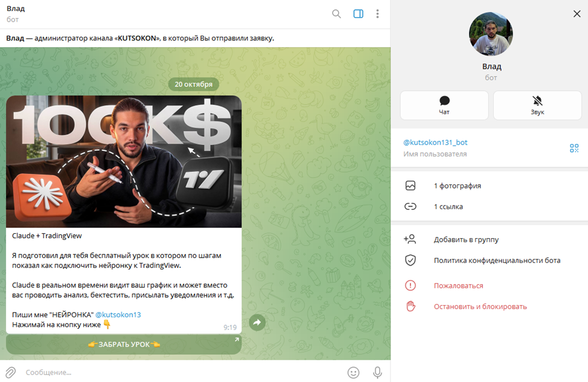This screenshot has height=382, width=588.
Task: Click the exclamation icon beside Пожаловаться
Action: click(411, 285)
